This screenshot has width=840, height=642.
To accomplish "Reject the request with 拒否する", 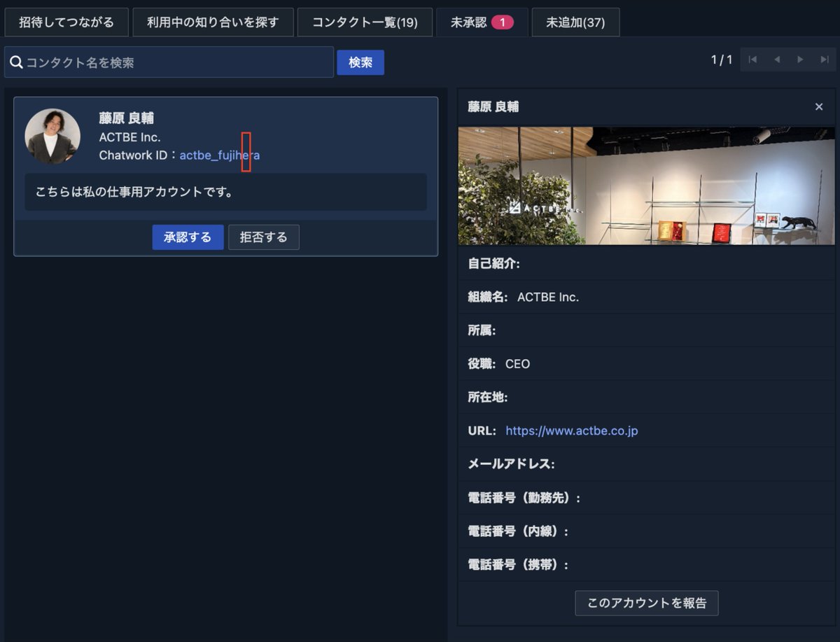I will tap(264, 237).
